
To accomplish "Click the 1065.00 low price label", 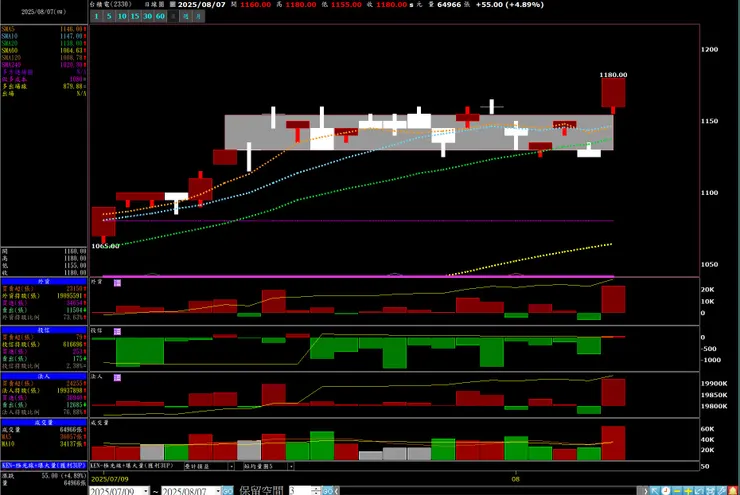I will [105, 246].
